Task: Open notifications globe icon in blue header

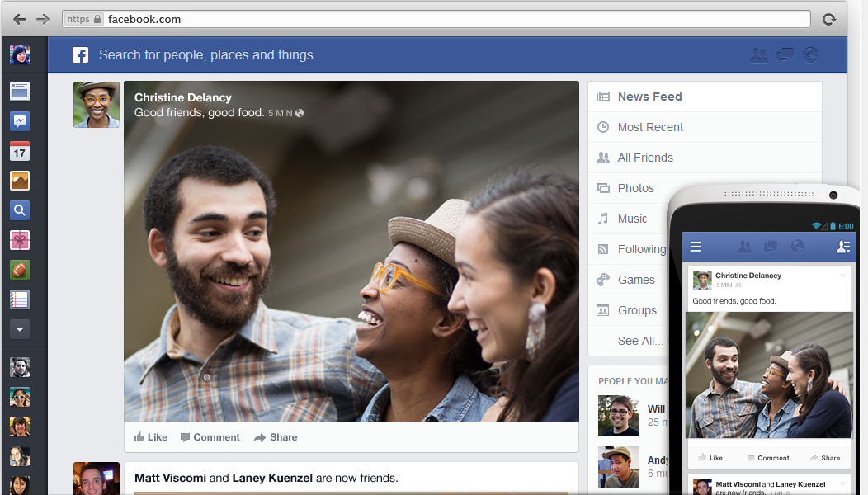Action: [810, 54]
